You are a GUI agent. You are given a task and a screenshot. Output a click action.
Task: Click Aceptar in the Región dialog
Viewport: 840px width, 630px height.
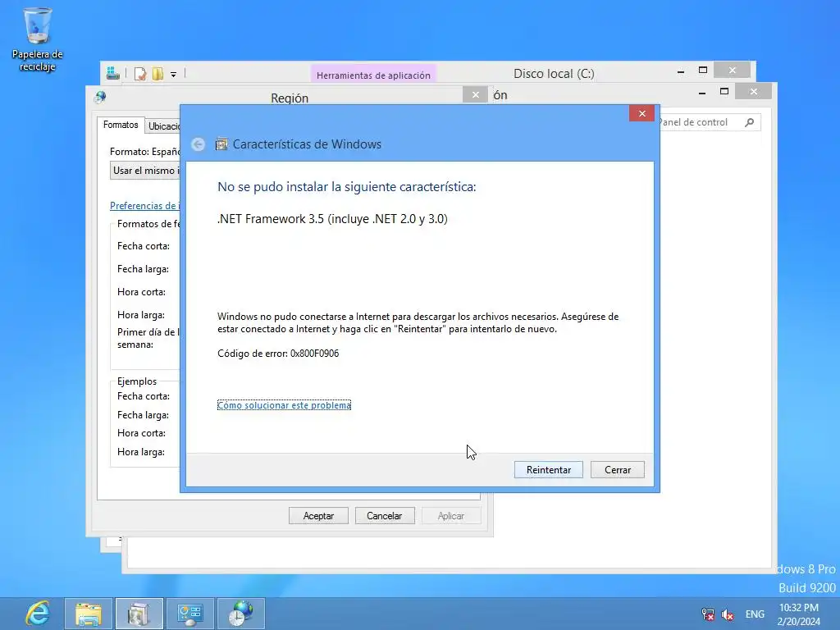click(319, 516)
